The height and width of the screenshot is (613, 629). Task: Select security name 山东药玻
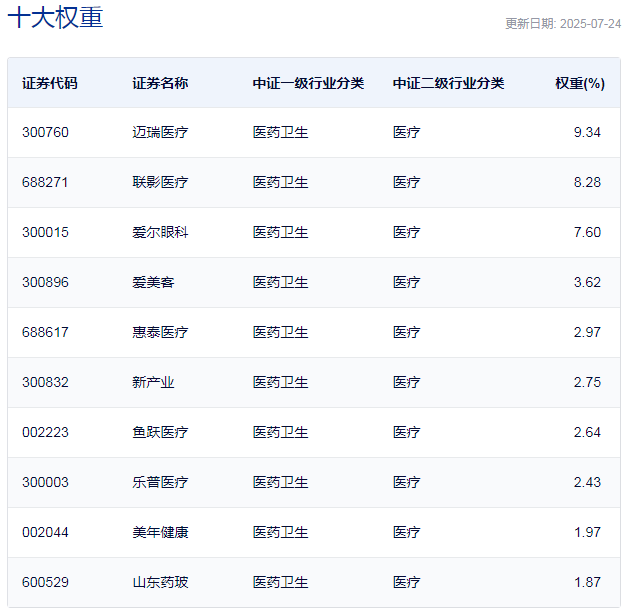tap(160, 582)
